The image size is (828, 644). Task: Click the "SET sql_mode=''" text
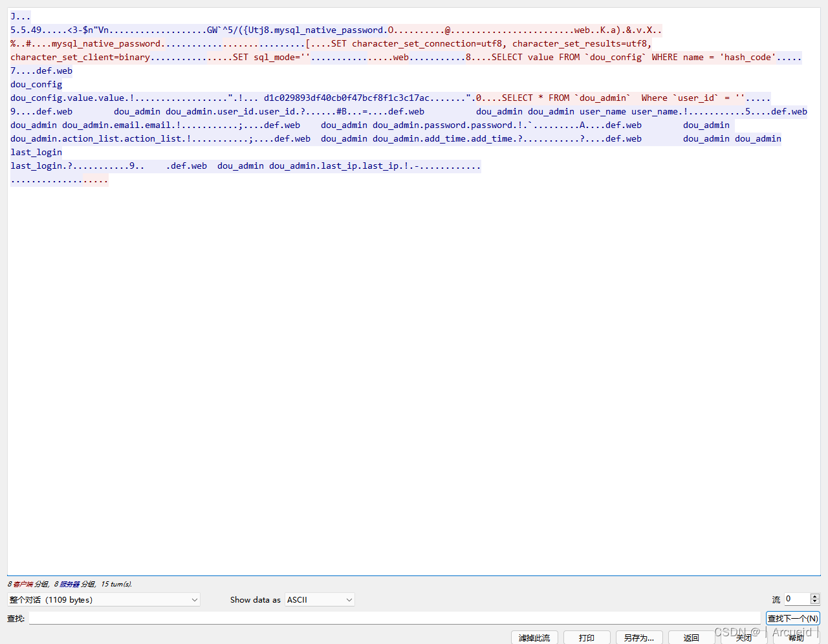click(272, 57)
